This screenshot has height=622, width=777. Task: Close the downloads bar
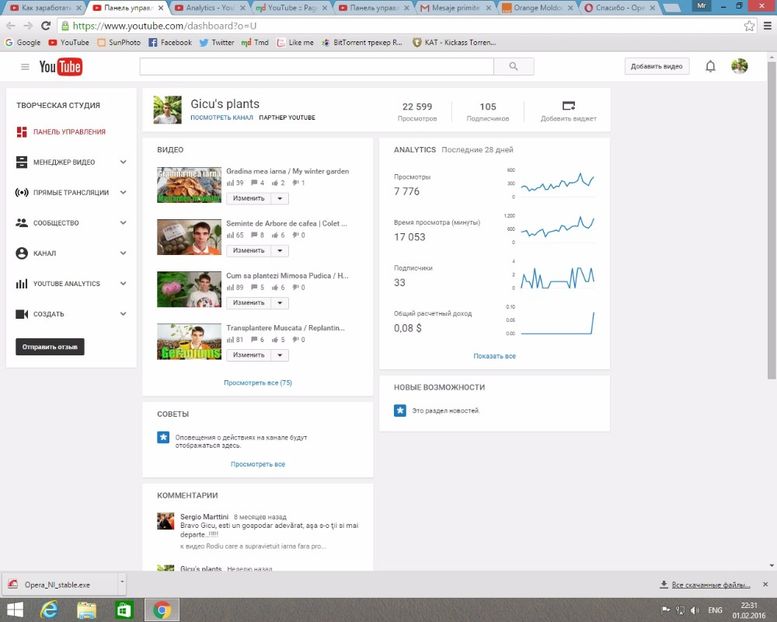click(765, 584)
